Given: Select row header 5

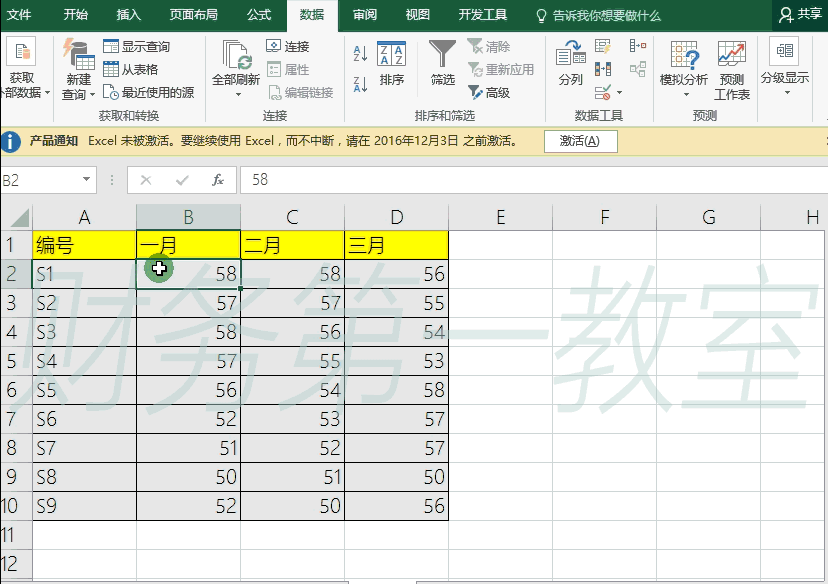Looking at the screenshot, I should click(16, 361).
